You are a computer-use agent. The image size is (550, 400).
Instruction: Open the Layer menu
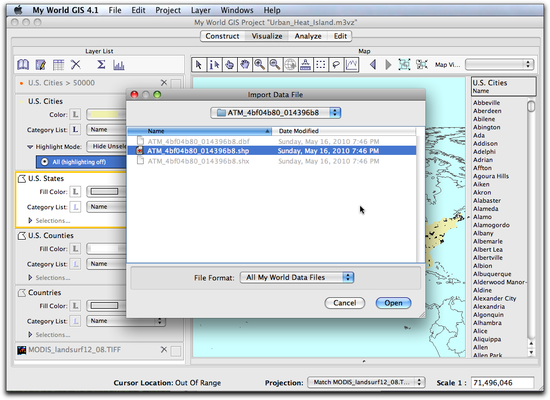pyautogui.click(x=201, y=10)
